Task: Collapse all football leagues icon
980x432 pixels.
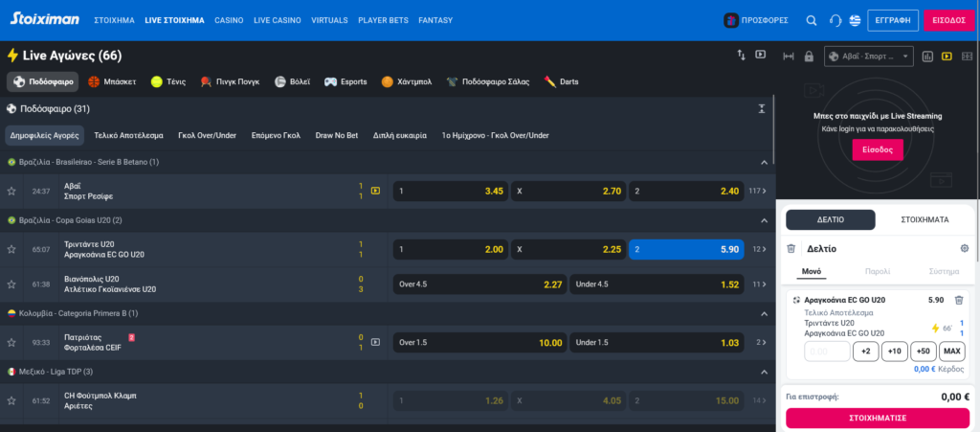Action: 761,109
